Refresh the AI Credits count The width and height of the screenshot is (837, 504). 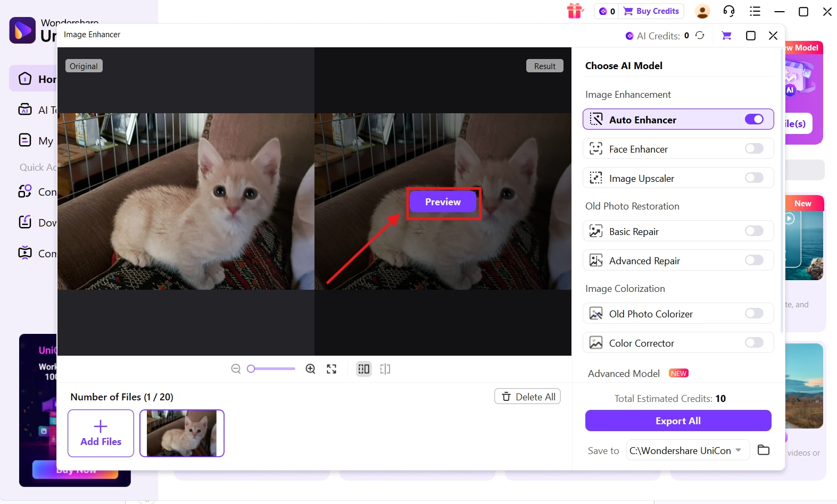tap(700, 36)
